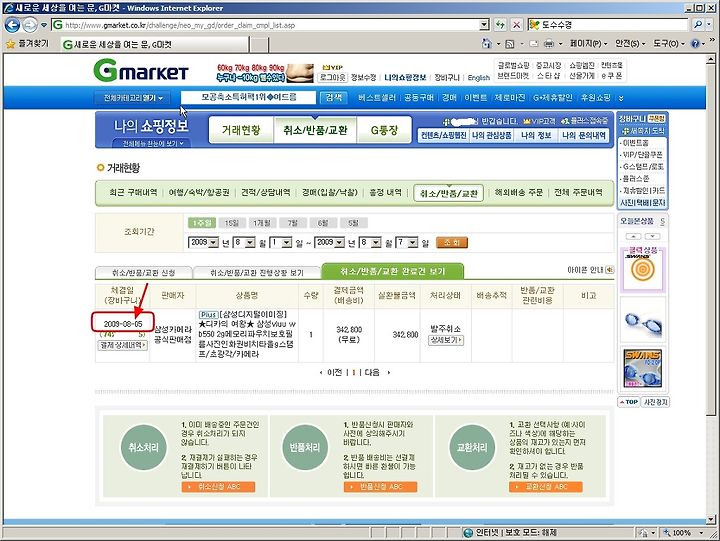Viewport: 720px width, 541px height.
Task: Expand the 전체카테고리 열기 menu
Action: click(133, 98)
